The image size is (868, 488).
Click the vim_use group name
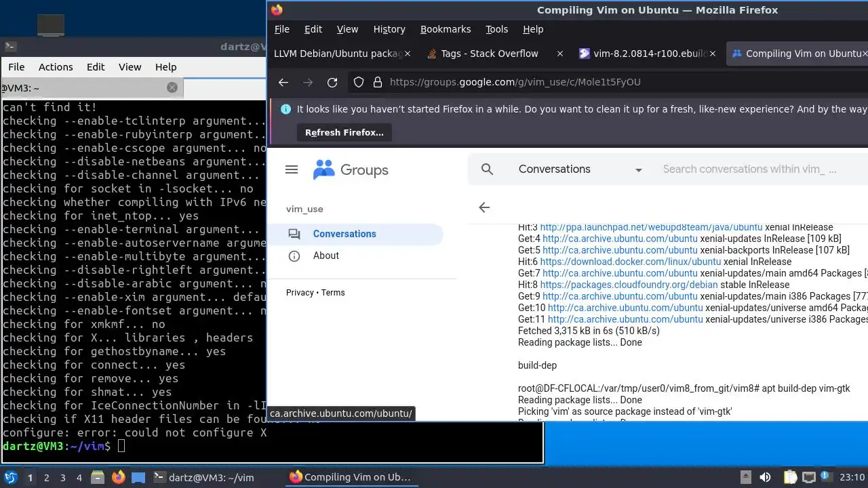(x=304, y=209)
